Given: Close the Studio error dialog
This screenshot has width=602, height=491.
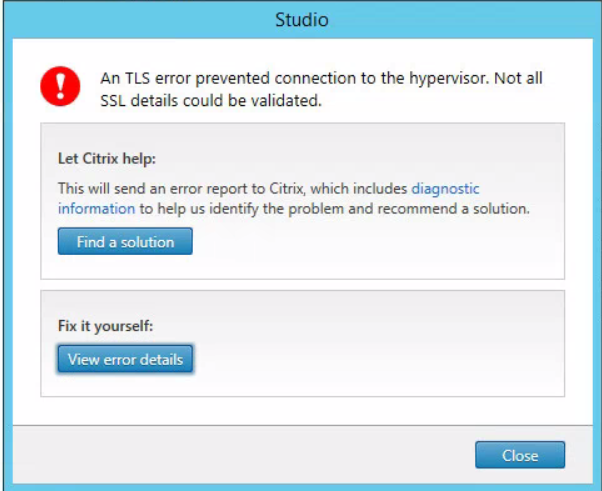Looking at the screenshot, I should point(520,455).
